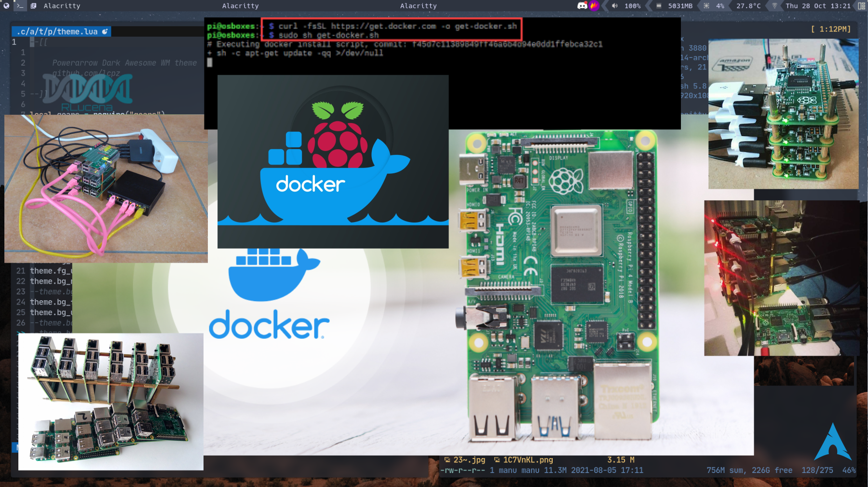Select the 23~.jpg file in ranger
Viewport: 868px width, 487px height.
coord(465,460)
